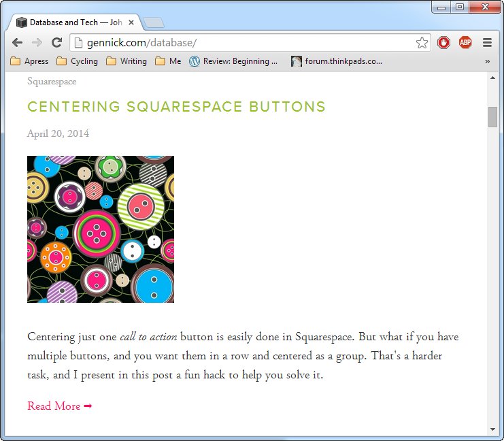Click the vertical scrollbar thumb
The width and height of the screenshot is (504, 441).
[492, 117]
